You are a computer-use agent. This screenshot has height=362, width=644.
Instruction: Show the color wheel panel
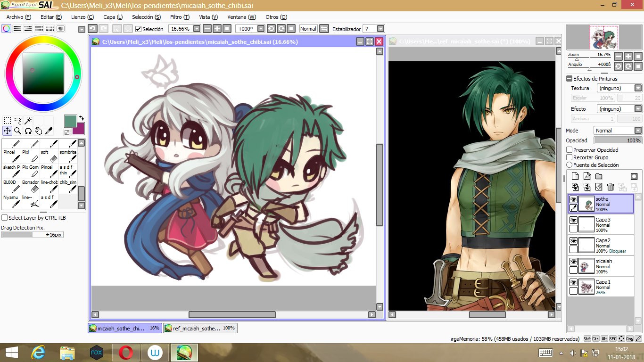(6, 28)
